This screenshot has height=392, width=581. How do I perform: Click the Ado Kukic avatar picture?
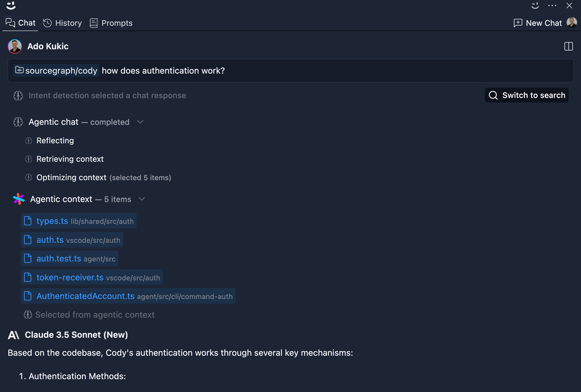pyautogui.click(x=15, y=46)
